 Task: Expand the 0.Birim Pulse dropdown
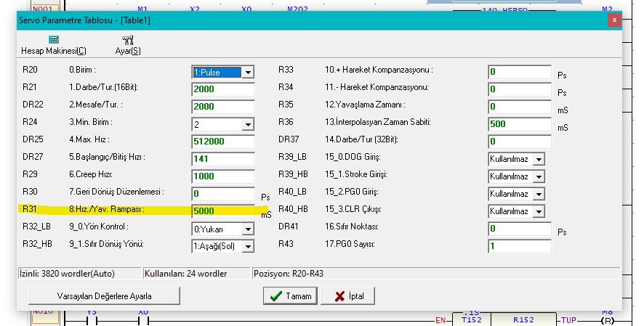[248, 73]
